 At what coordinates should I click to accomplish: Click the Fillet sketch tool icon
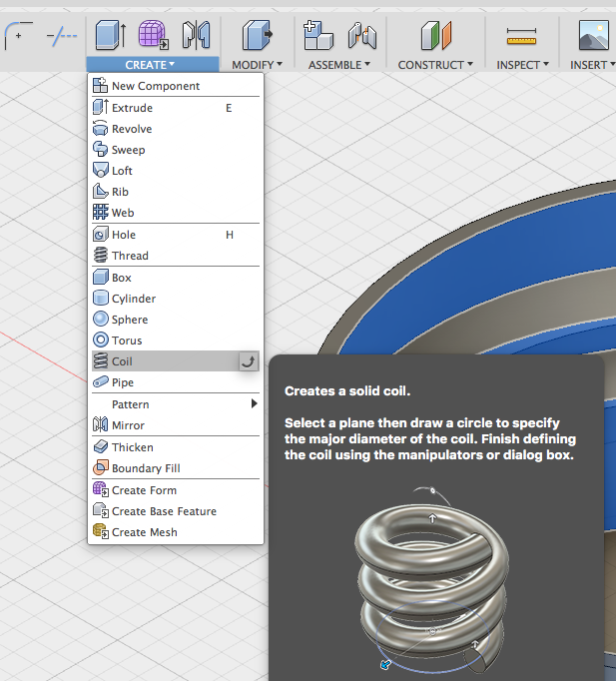tap(18, 36)
